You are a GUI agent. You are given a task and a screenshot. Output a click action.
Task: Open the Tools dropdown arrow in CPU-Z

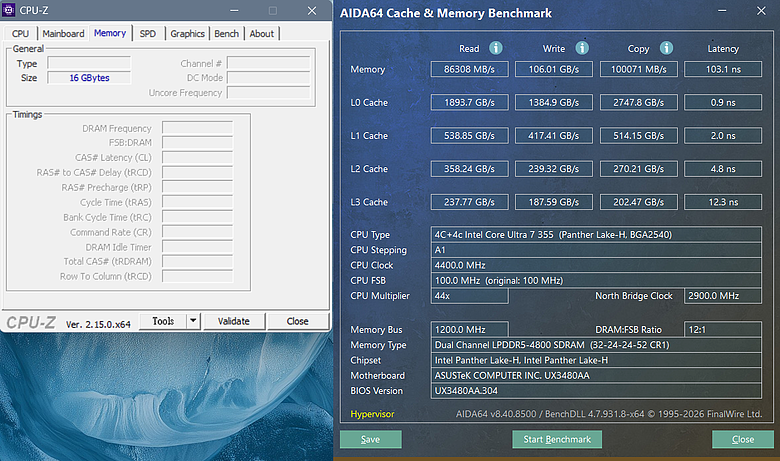[194, 321]
